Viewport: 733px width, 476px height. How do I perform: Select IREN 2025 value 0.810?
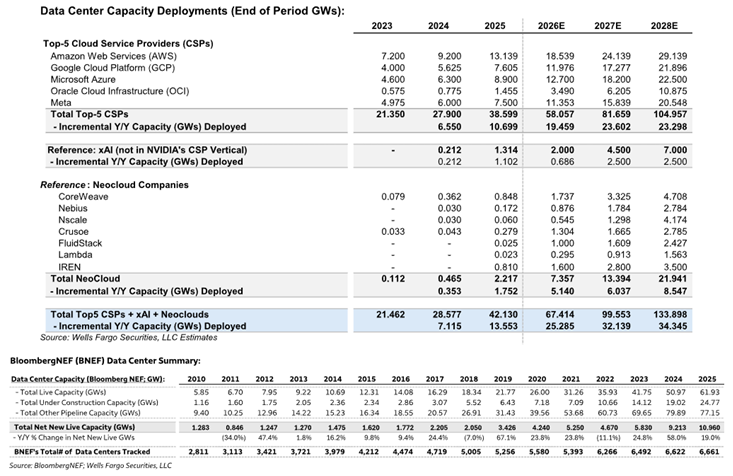pyautogui.click(x=506, y=267)
